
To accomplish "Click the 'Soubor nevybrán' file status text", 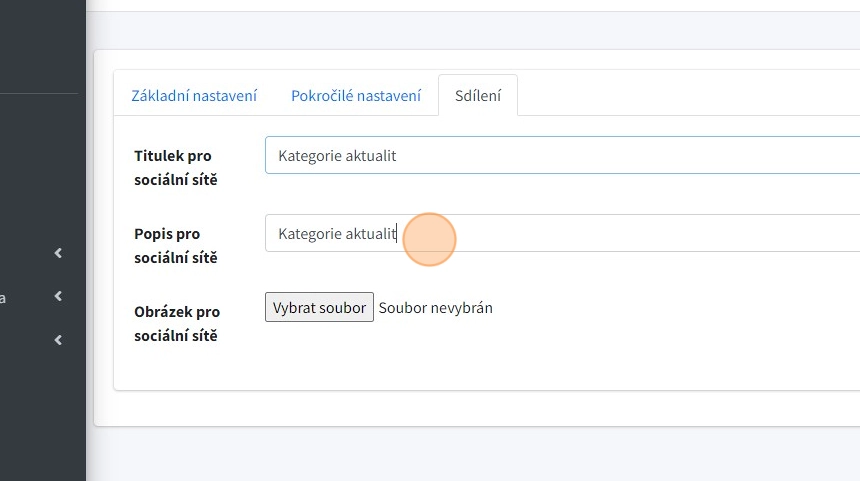I will 435,307.
